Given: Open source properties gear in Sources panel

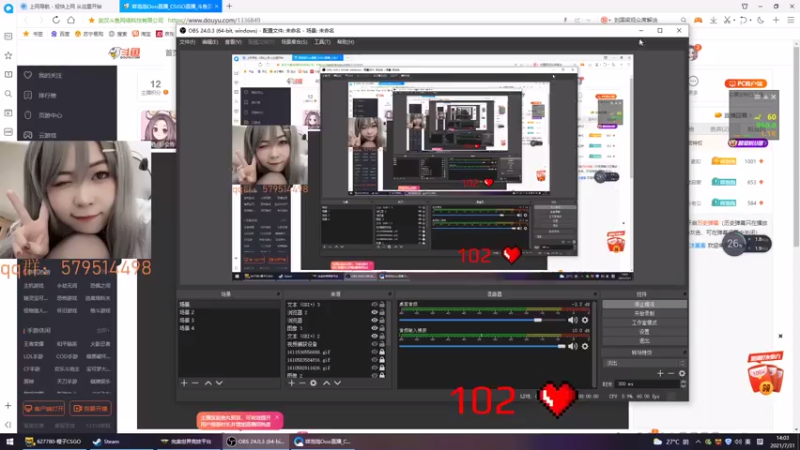Looking at the screenshot, I should point(313,383).
